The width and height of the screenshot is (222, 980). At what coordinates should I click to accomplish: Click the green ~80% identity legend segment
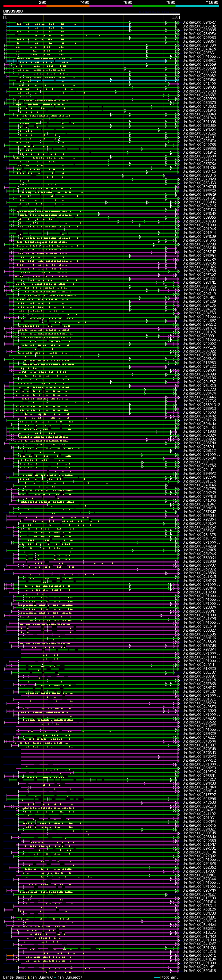point(154,6)
